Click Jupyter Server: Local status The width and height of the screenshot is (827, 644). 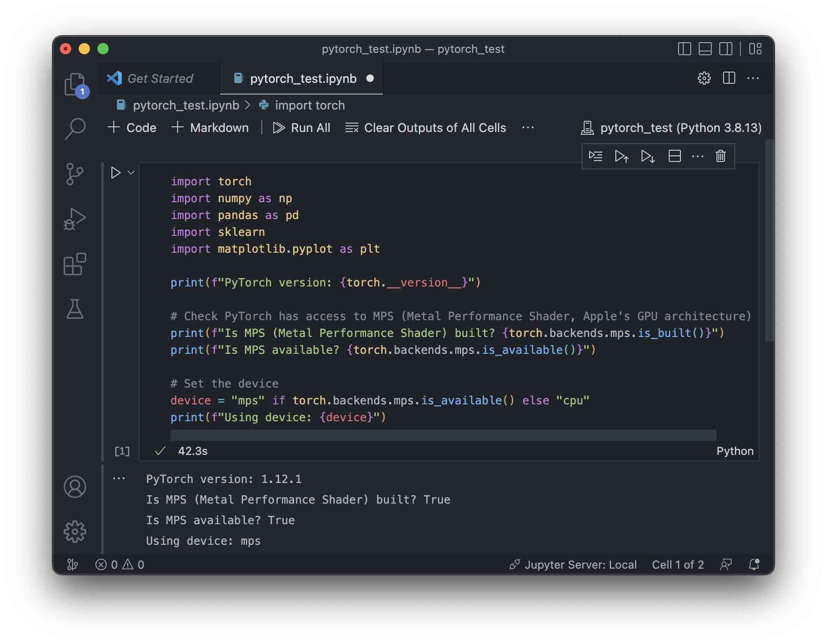pyautogui.click(x=573, y=564)
